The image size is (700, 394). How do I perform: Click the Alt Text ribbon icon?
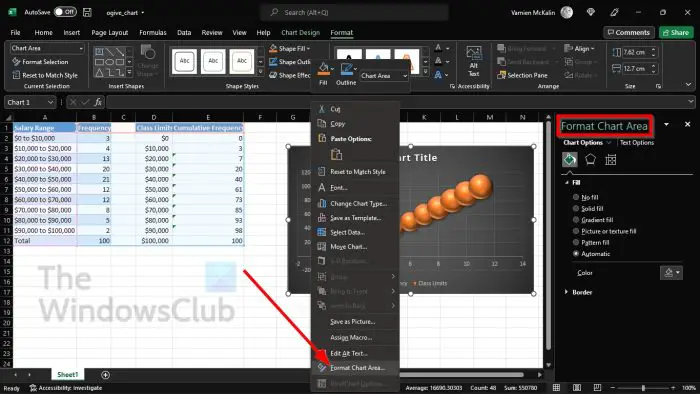[x=474, y=61]
